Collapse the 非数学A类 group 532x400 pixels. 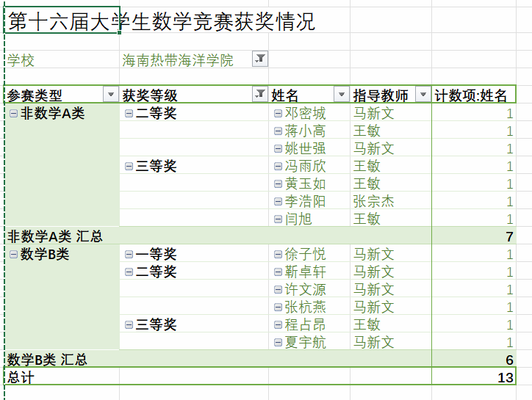point(13,113)
